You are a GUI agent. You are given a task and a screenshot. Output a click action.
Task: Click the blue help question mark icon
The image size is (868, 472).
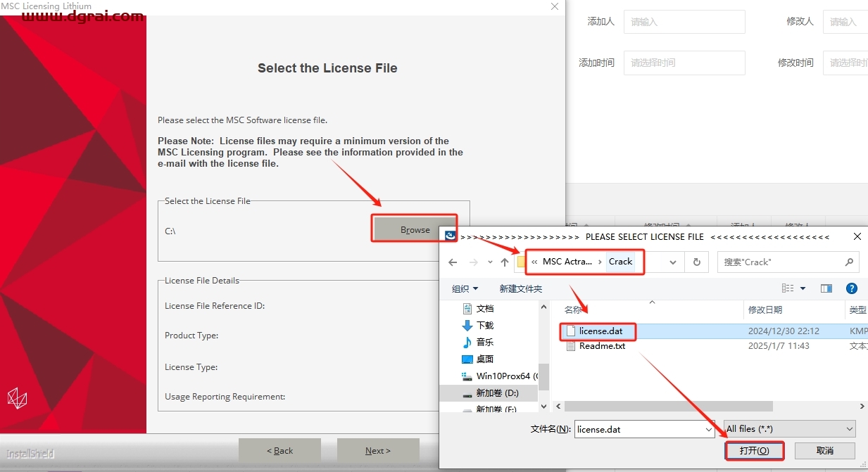pos(851,288)
